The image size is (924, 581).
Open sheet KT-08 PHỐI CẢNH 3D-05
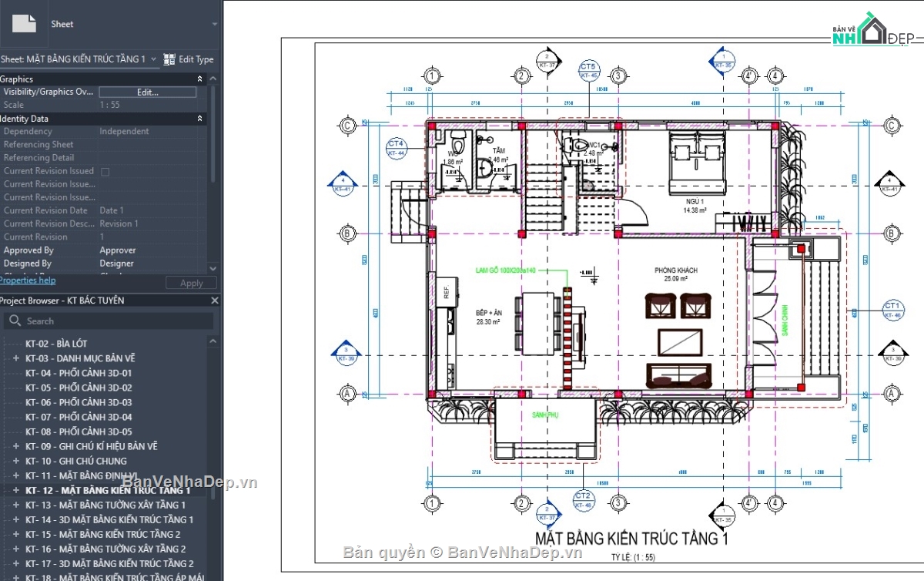pos(79,432)
